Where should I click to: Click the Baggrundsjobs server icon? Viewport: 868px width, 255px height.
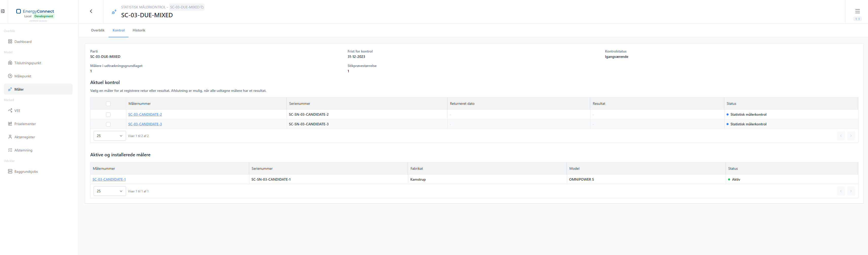(10, 171)
